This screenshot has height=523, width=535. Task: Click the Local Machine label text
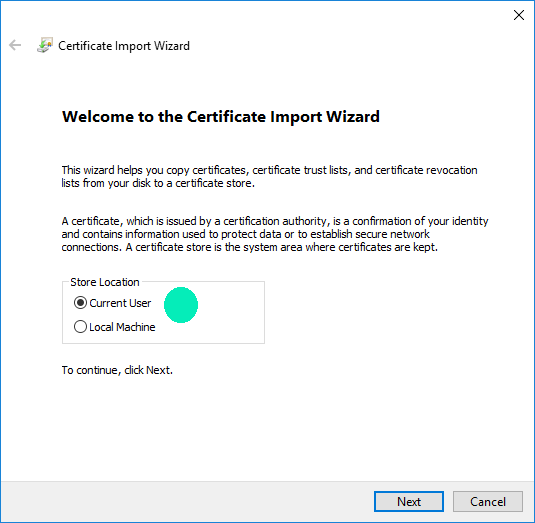122,327
